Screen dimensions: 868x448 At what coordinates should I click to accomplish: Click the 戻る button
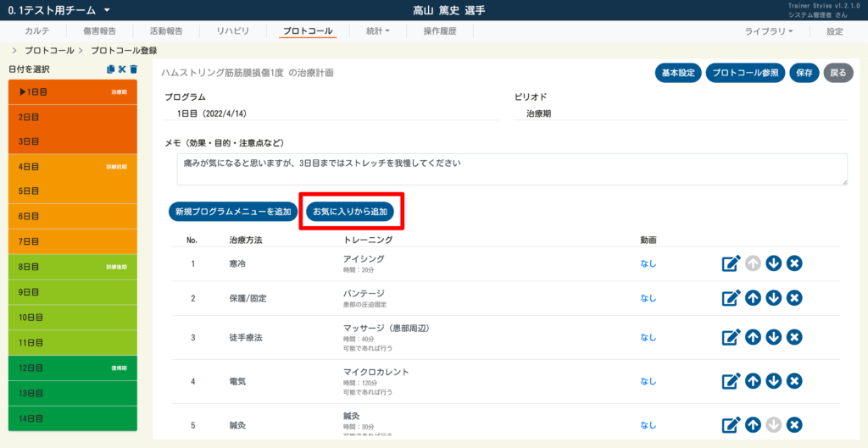(838, 73)
